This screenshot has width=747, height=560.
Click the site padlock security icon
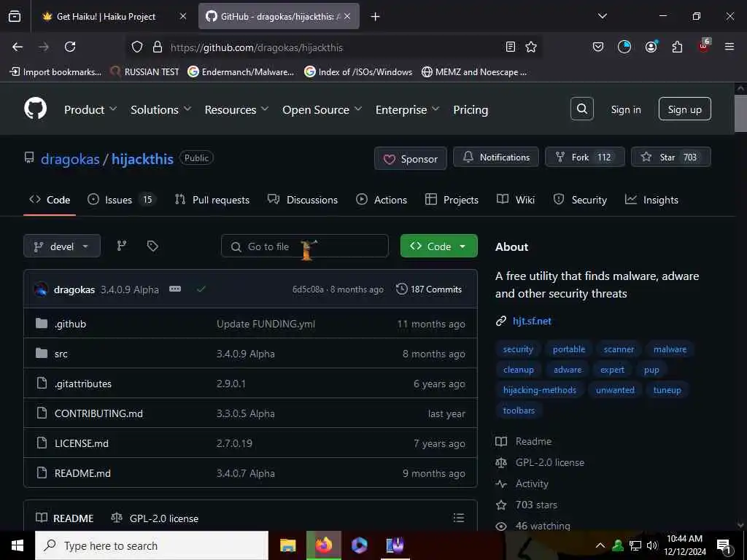[158, 47]
